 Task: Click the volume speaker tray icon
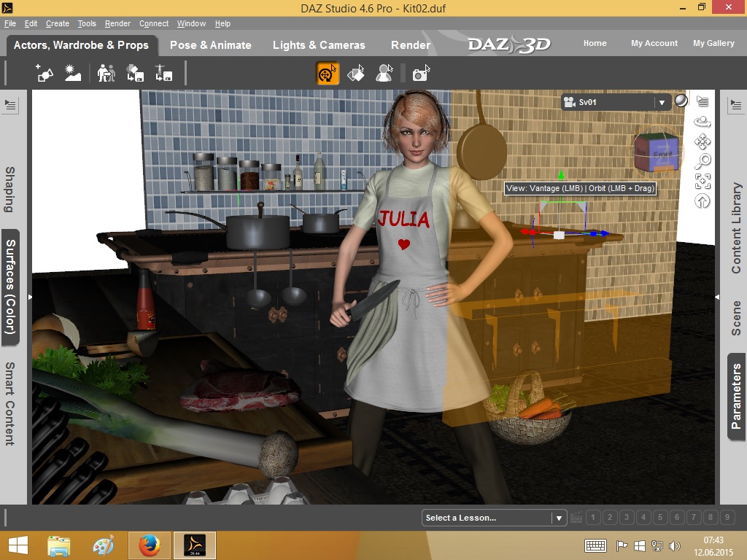pos(674,545)
